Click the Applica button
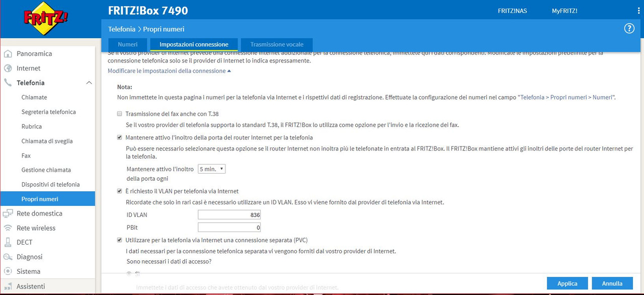This screenshot has width=644, height=295. pyautogui.click(x=567, y=283)
